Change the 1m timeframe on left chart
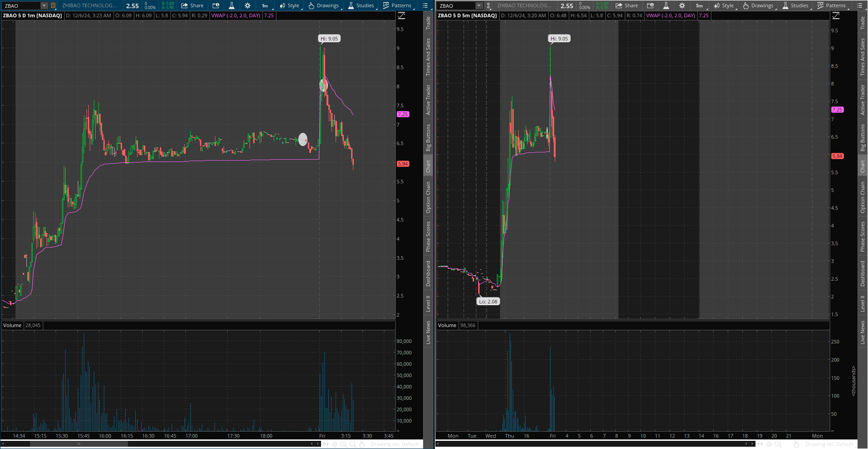This screenshot has width=868, height=449. pyautogui.click(x=265, y=5)
